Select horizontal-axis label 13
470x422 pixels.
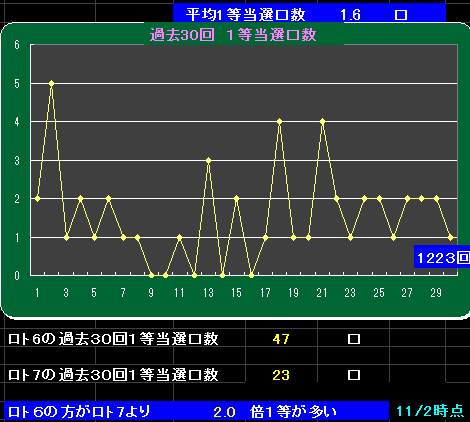tap(208, 293)
